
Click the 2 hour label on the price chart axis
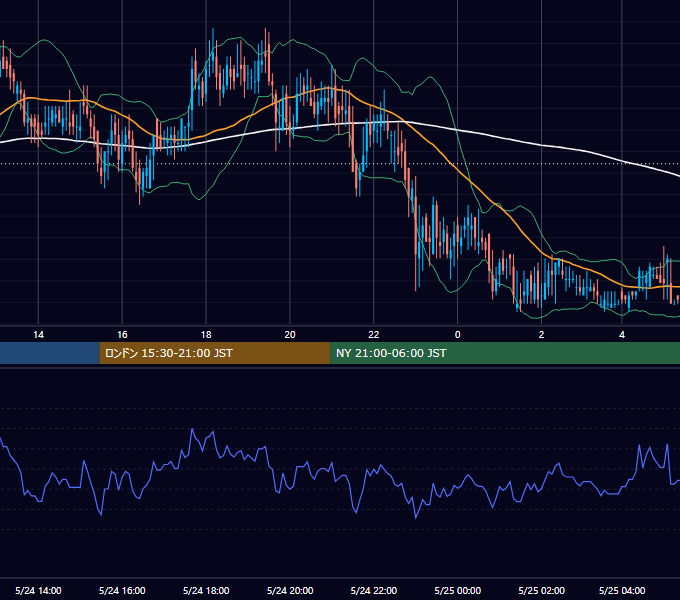coord(541,335)
